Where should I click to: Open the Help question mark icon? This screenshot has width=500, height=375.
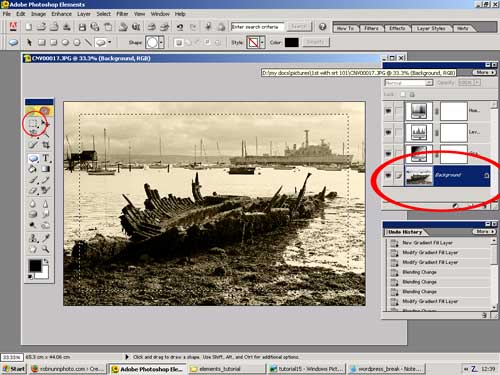tap(322, 27)
